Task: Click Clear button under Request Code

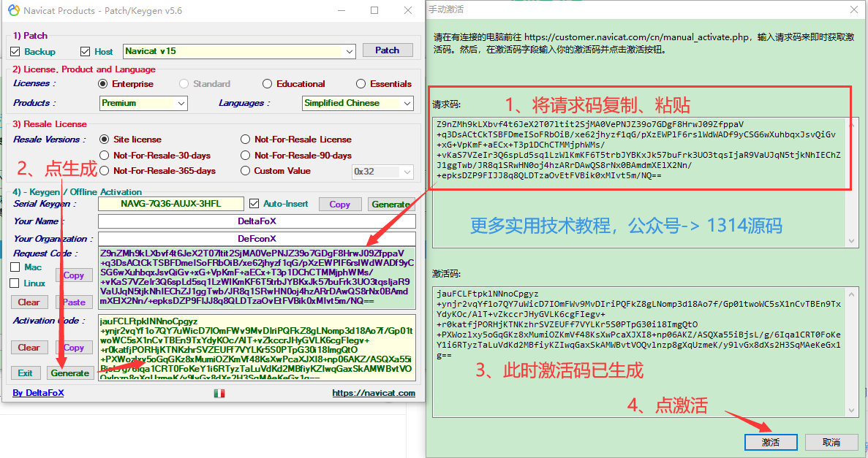Action: 29,302
